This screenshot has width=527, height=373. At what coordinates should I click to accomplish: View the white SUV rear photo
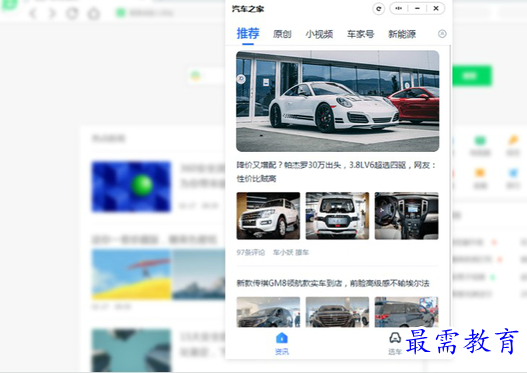click(x=337, y=216)
